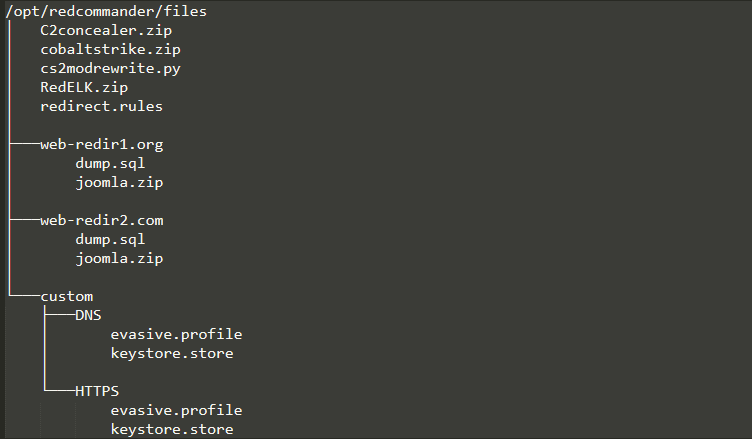Select the RedELK.zip entry

click(x=84, y=87)
